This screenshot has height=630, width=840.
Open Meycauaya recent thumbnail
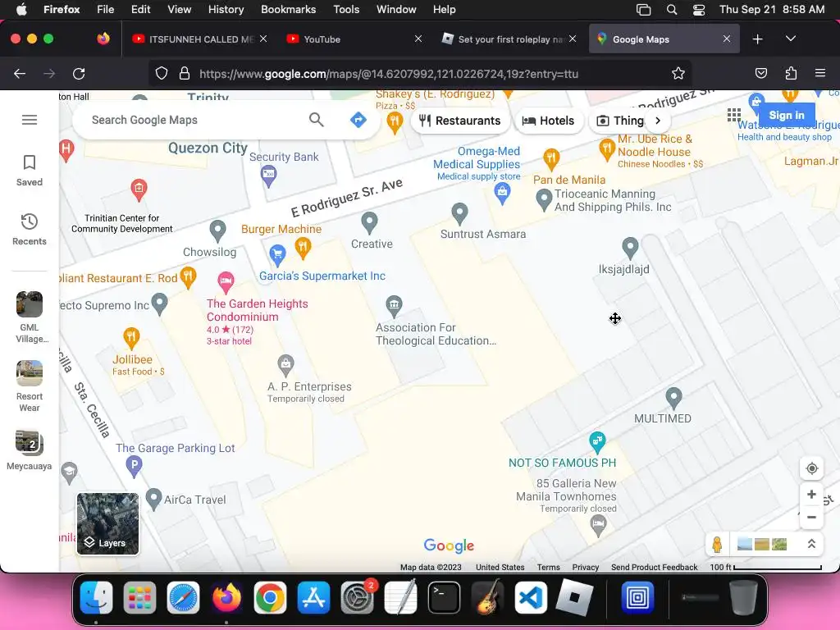[30, 442]
